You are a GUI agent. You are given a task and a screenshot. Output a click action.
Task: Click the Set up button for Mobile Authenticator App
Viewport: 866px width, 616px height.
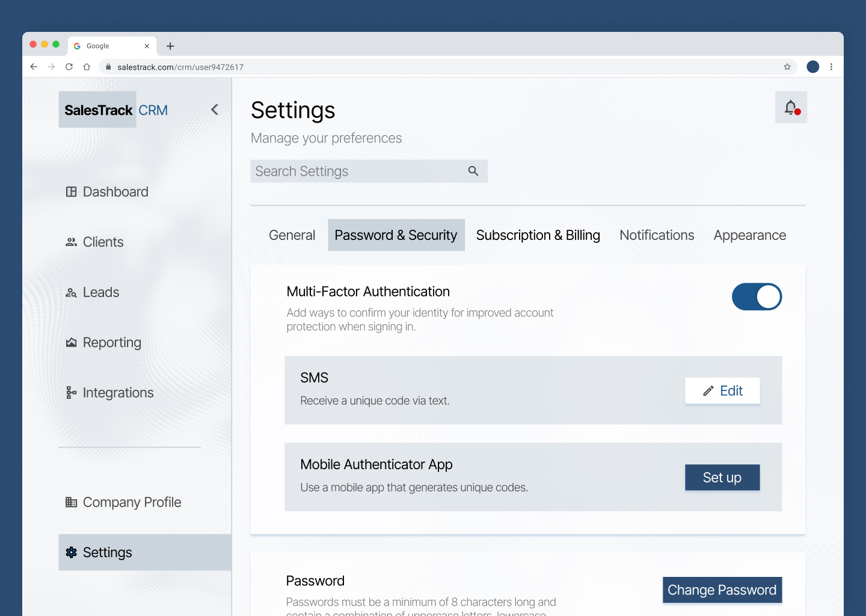[x=722, y=477]
